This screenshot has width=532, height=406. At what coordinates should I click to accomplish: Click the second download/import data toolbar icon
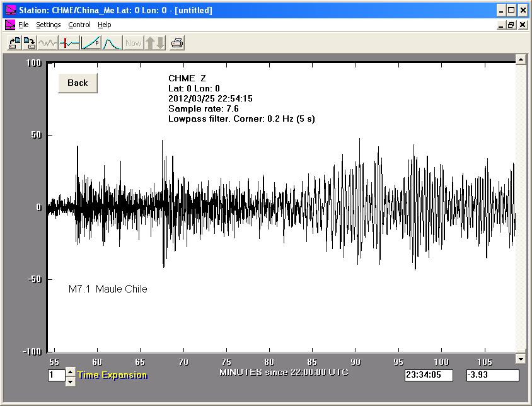pos(29,43)
